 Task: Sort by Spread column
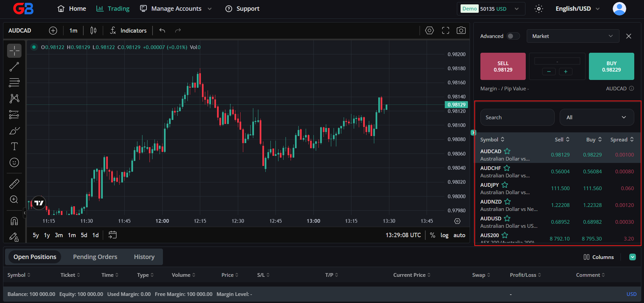(622, 139)
